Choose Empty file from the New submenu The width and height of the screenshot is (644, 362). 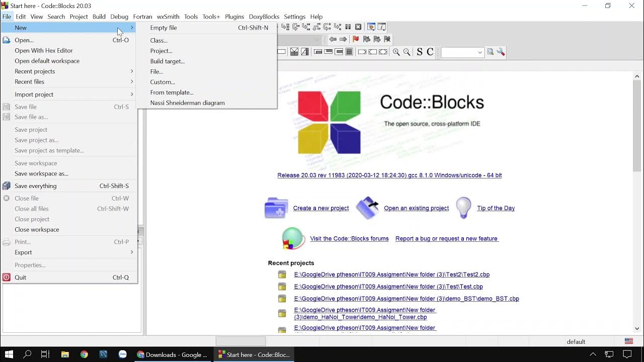click(x=207, y=28)
